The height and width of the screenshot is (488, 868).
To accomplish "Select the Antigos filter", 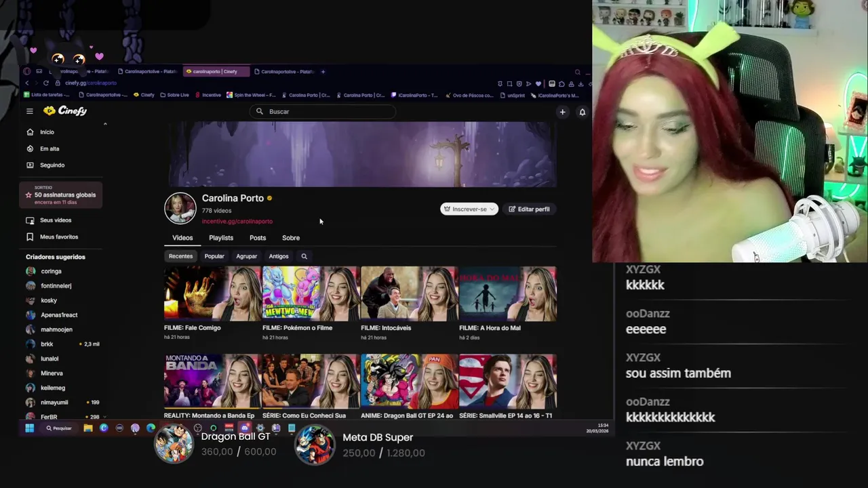I will [279, 256].
